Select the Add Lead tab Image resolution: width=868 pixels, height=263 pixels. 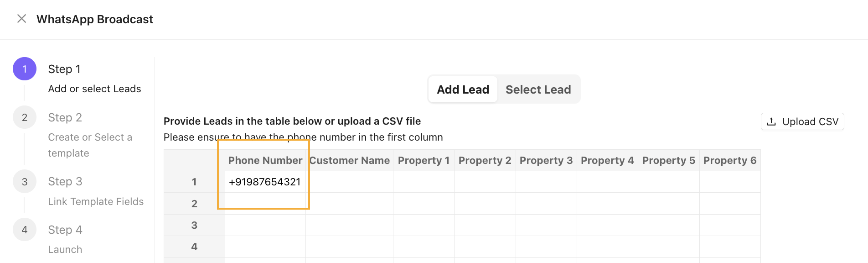click(463, 89)
